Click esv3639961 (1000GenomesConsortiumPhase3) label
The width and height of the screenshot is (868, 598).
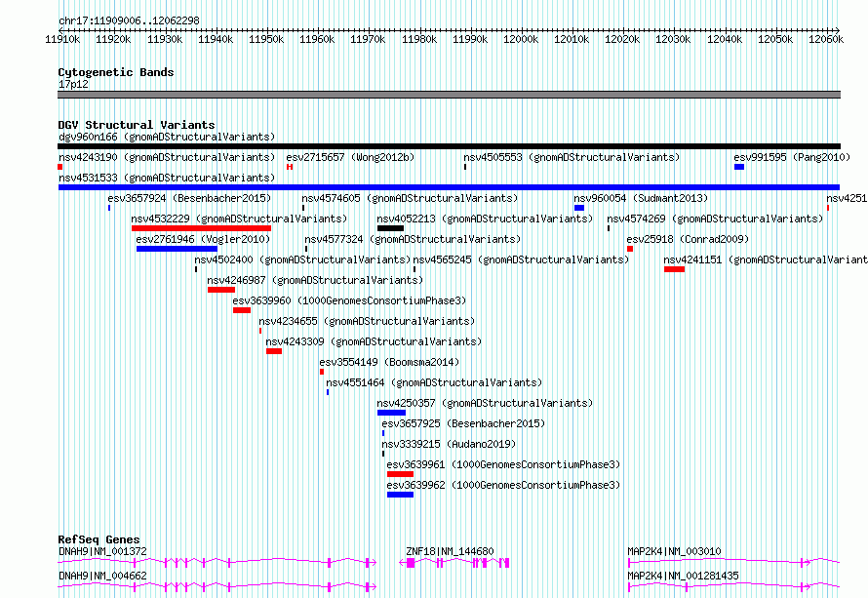point(504,464)
